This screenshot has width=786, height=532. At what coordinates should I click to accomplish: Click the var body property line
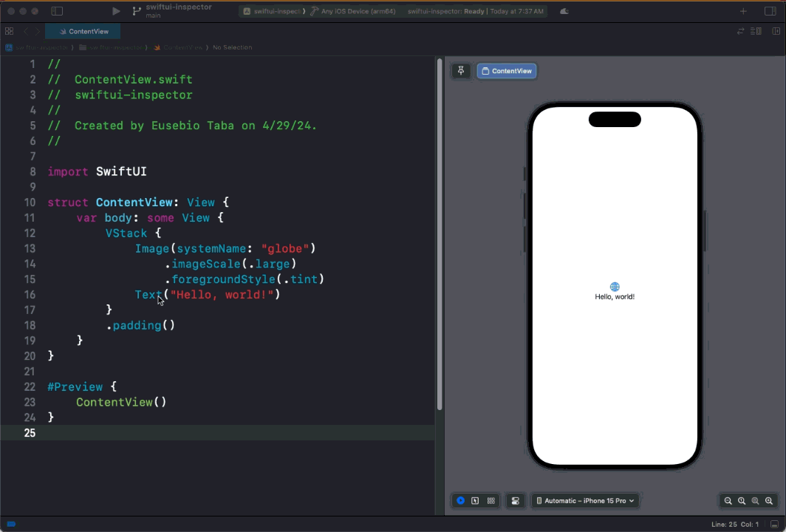[x=151, y=218]
